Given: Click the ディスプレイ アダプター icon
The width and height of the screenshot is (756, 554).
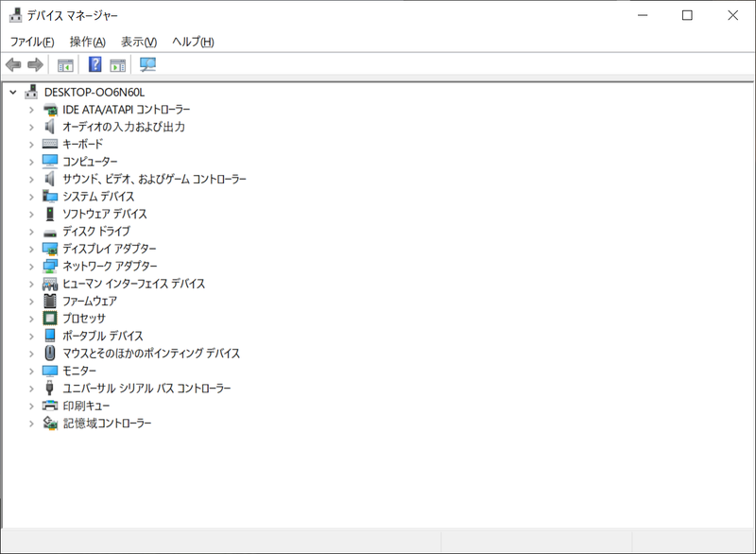Looking at the screenshot, I should pyautogui.click(x=50, y=249).
